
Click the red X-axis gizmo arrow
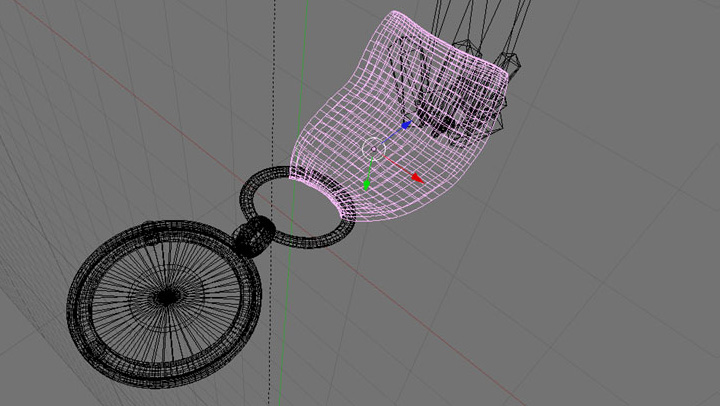[x=417, y=178]
